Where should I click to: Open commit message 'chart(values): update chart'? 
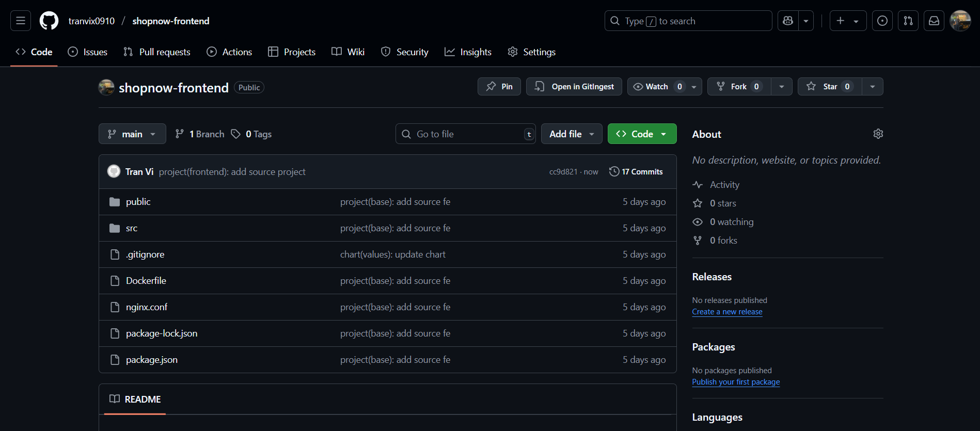click(393, 254)
